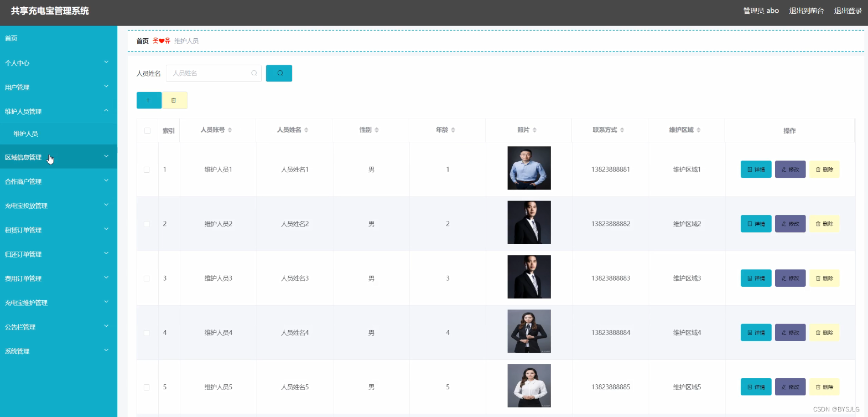The image size is (868, 417).
Task: Click name cell 人员姓名5
Action: click(295, 387)
